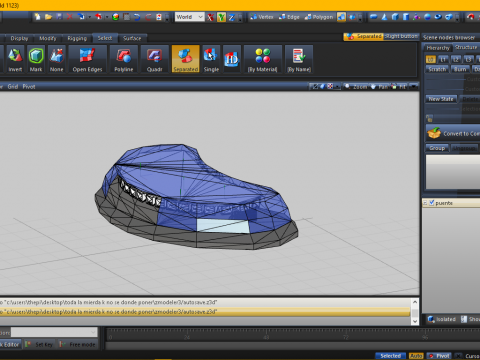This screenshot has width=480, height=360.
Task: Collapse the puente tree node
Action: [x=425, y=203]
